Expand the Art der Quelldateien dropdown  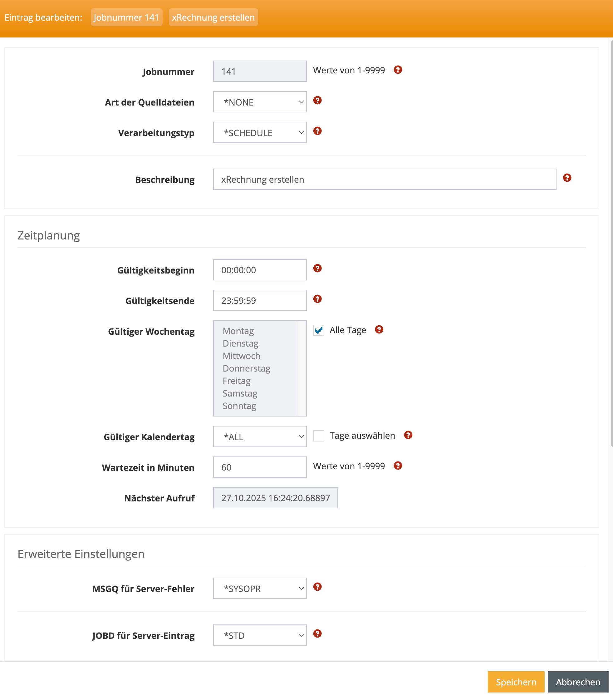coord(260,102)
